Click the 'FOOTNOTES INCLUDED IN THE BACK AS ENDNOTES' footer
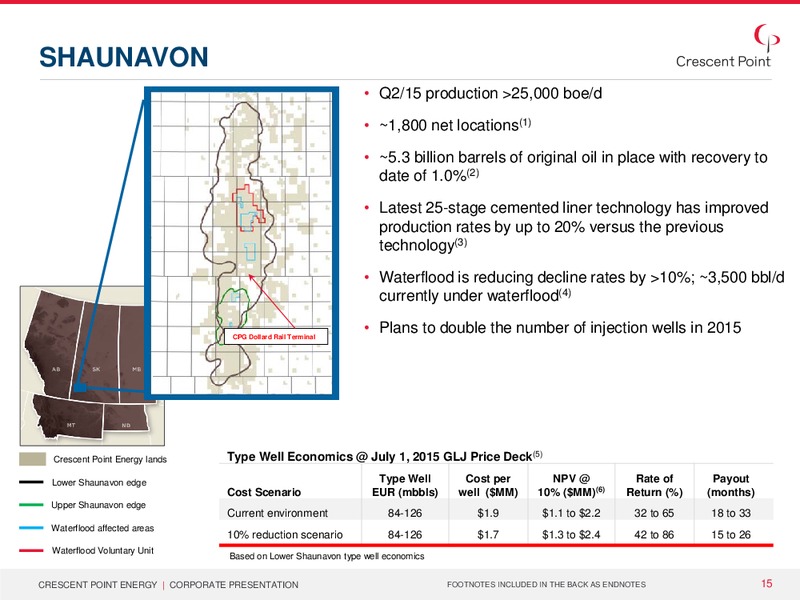The image size is (800, 600). pyautogui.click(x=546, y=585)
